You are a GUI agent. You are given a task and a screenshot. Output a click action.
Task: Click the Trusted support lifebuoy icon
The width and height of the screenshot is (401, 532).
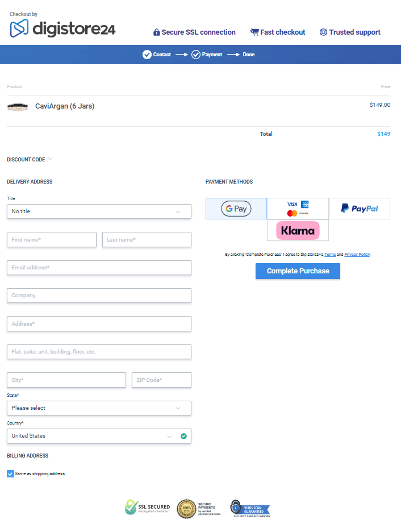(x=323, y=32)
